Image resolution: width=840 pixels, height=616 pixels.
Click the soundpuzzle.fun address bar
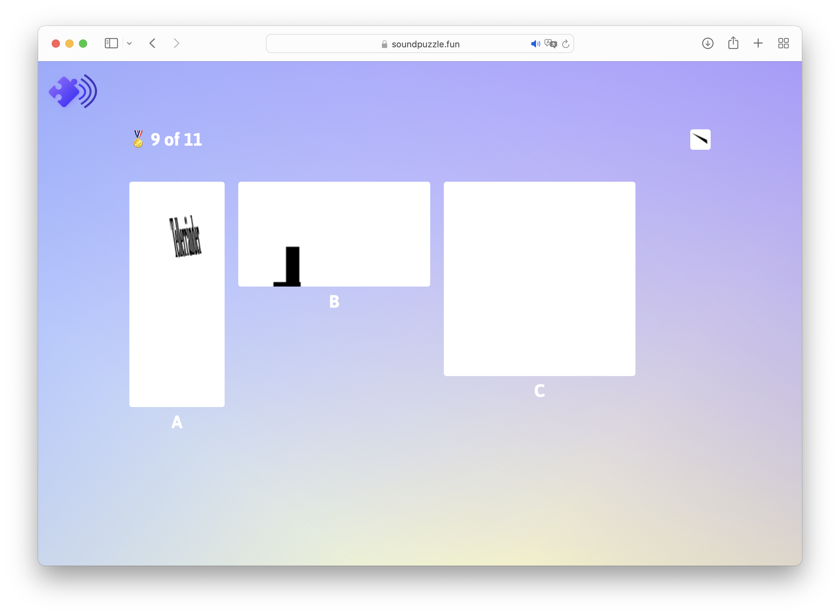[425, 44]
